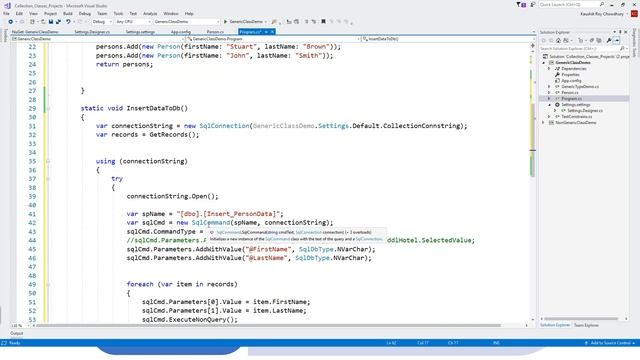Click the editor vertical scrollbar thumb
640x360 pixels.
533,140
